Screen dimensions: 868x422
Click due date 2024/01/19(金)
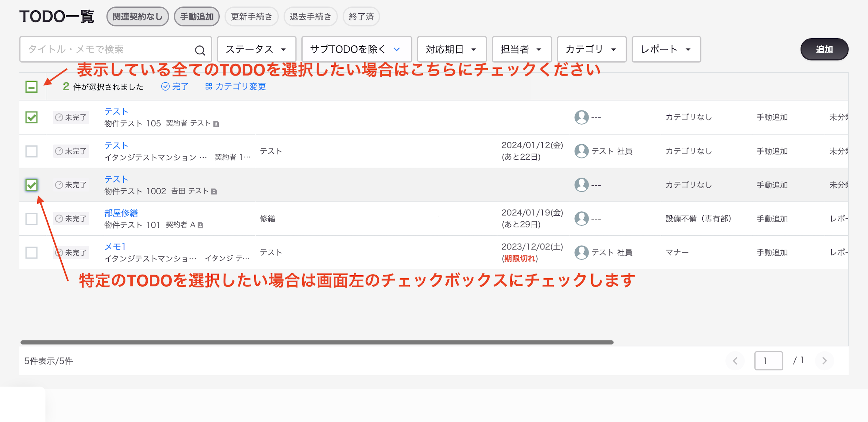pos(532,213)
